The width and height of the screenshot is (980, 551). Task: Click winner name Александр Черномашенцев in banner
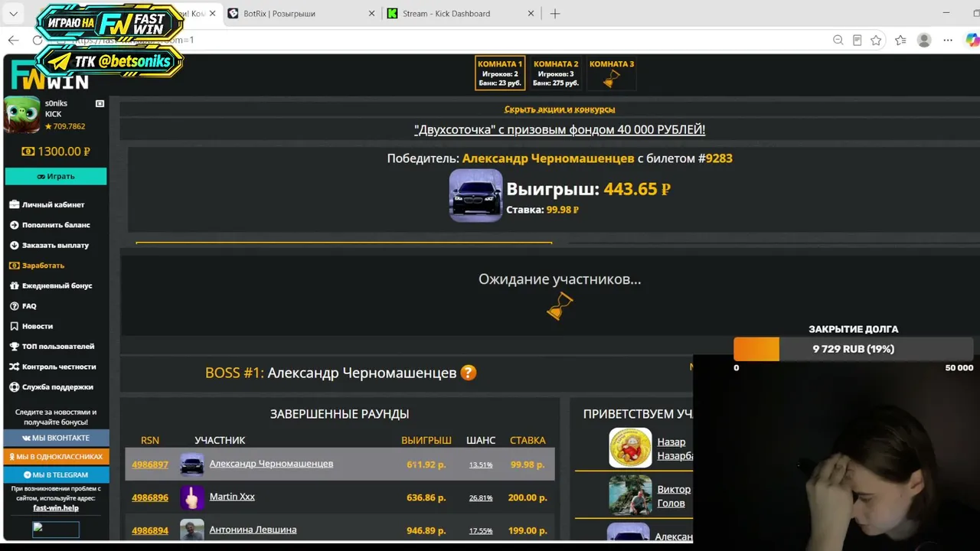click(548, 158)
